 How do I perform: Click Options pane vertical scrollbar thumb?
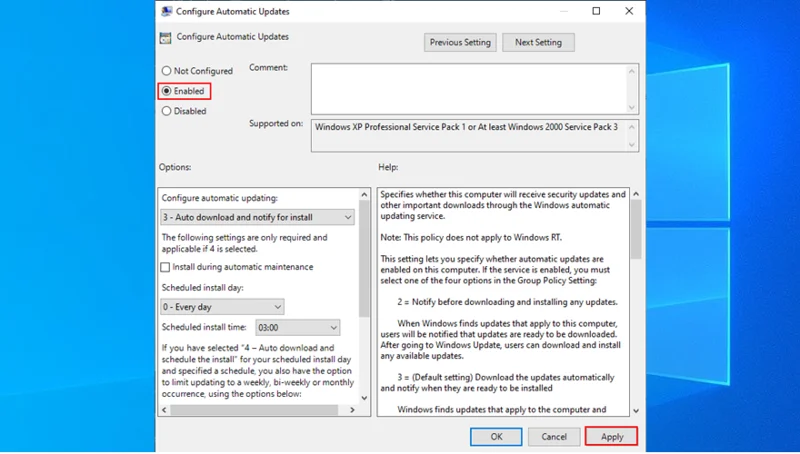[x=364, y=258]
